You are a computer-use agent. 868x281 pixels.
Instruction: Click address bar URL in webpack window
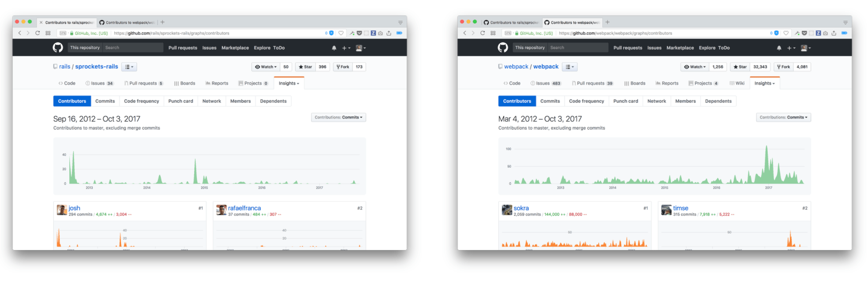615,33
